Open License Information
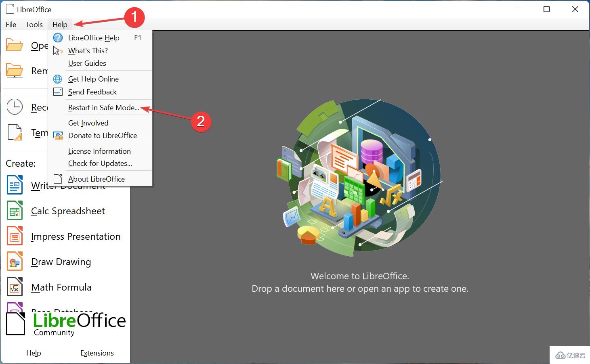 click(100, 151)
